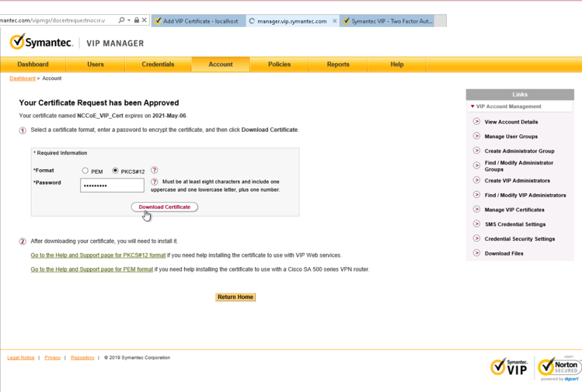Select the PEM format radio button

point(85,171)
